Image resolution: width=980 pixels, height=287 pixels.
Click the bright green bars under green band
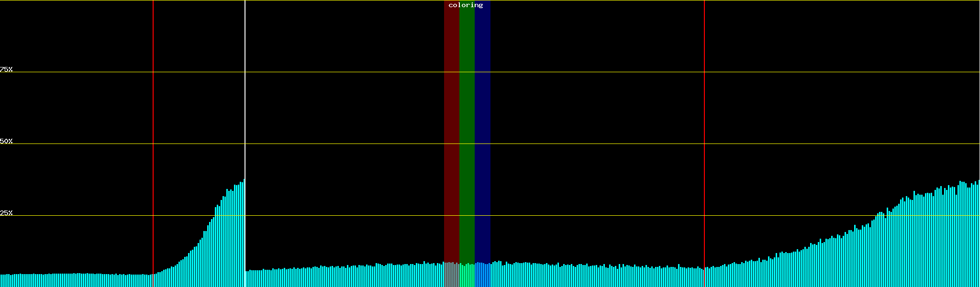point(467,276)
